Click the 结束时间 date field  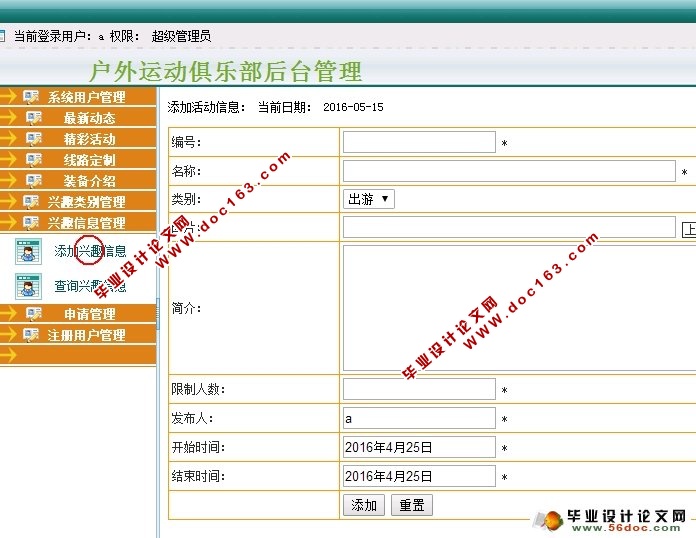point(419,476)
